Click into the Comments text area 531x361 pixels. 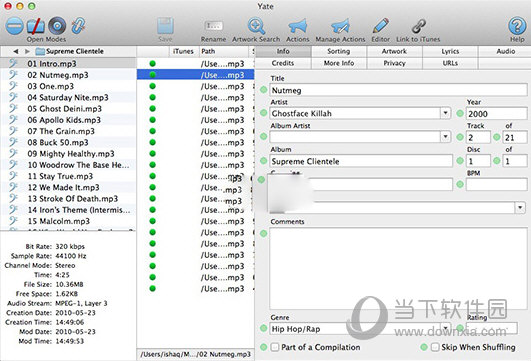pos(398,268)
